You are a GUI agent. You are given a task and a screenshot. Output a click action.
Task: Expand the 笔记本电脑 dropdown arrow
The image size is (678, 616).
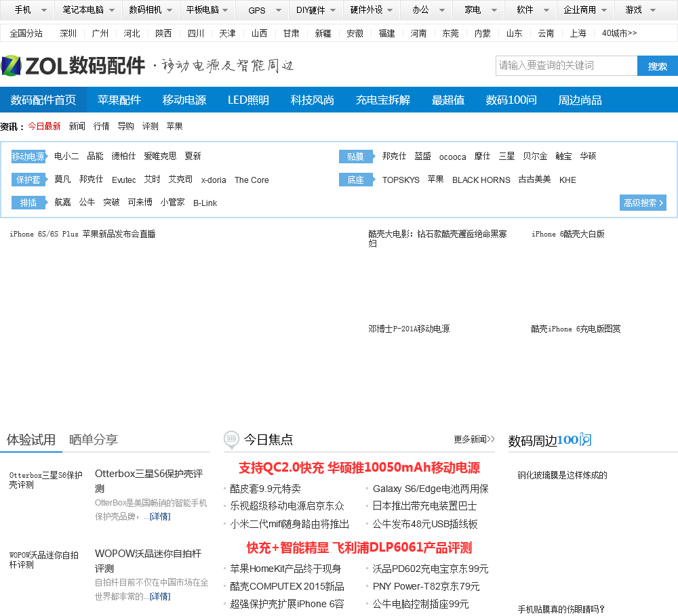pyautogui.click(x=112, y=10)
